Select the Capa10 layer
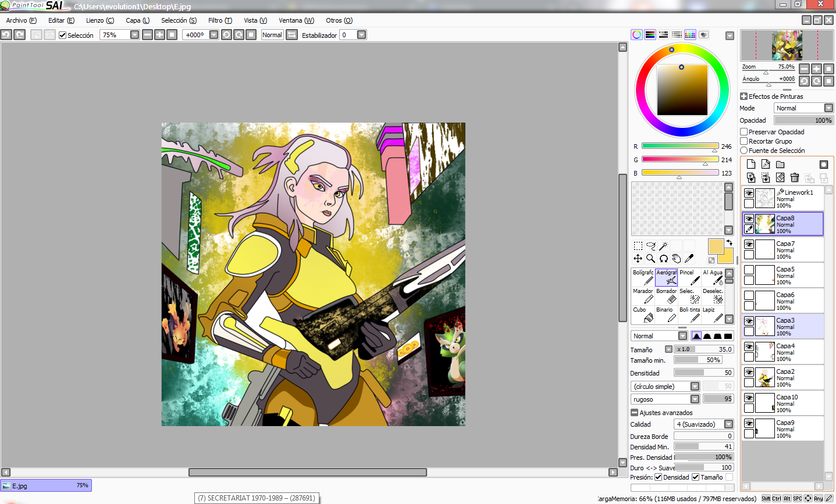This screenshot has height=504, width=836. [x=783, y=403]
